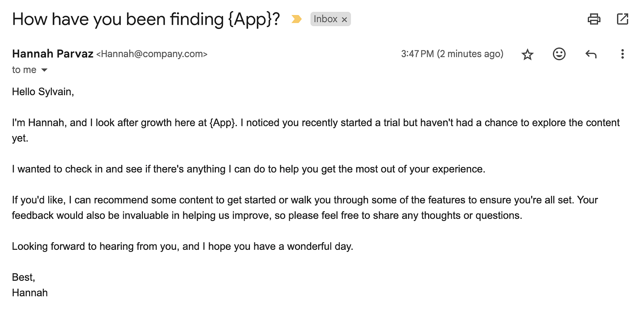Click the Hannah@company.com email address

click(x=152, y=54)
